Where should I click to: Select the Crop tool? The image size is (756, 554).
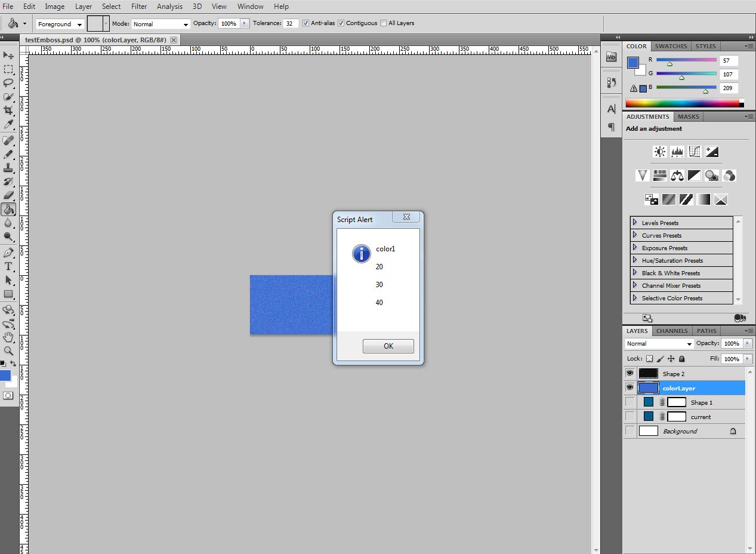[x=8, y=110]
